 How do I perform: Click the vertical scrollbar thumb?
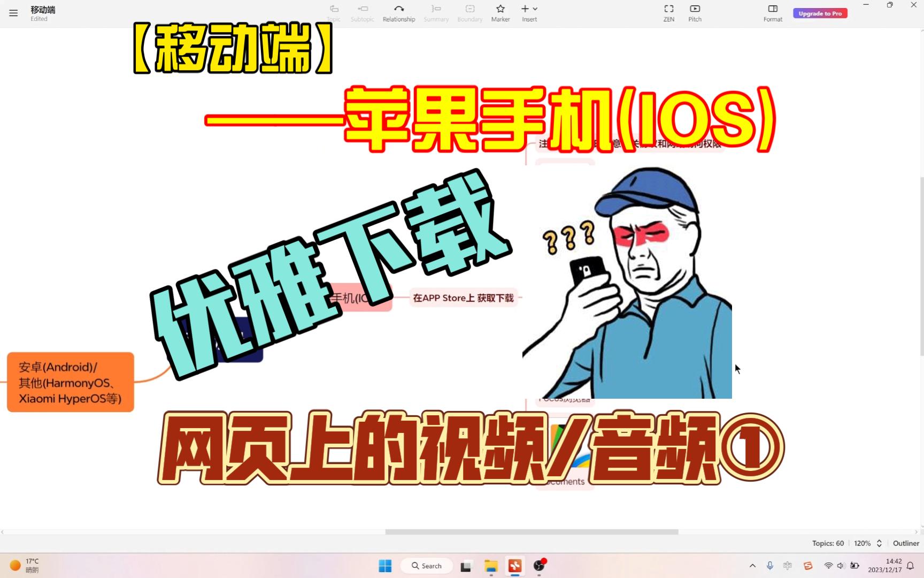tap(921, 266)
